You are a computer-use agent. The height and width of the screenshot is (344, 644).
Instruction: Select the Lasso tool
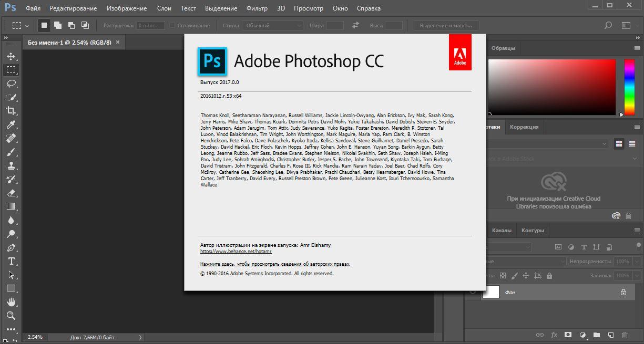[11, 84]
